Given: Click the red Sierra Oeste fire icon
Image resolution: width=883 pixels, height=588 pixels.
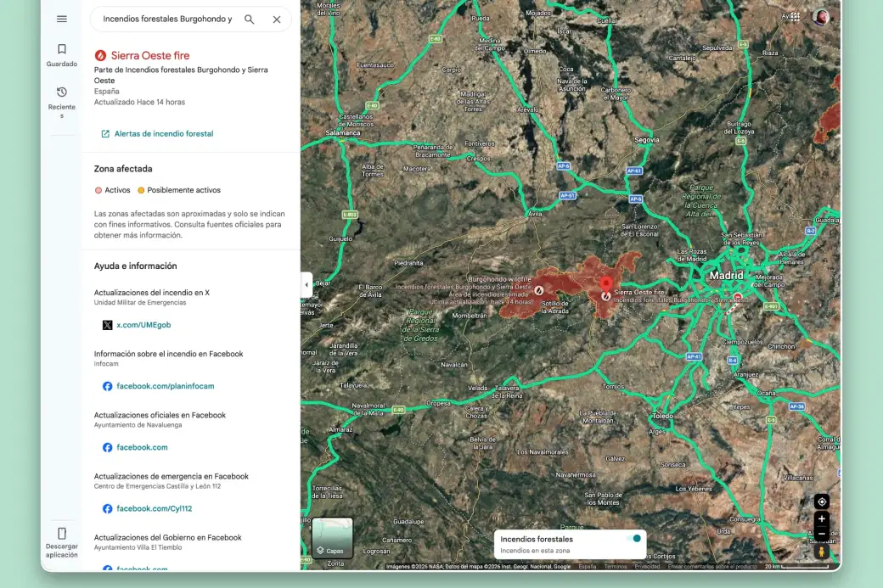Looking at the screenshot, I should [x=100, y=55].
